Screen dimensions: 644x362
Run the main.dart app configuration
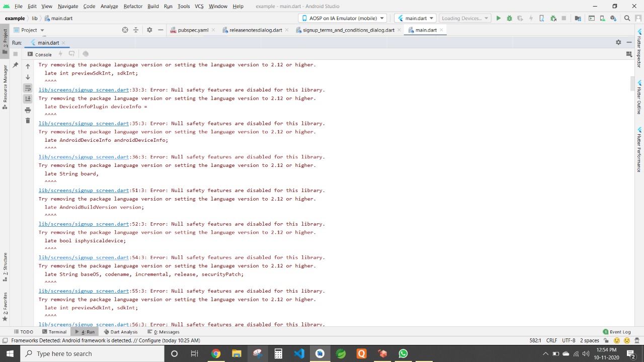(x=498, y=18)
